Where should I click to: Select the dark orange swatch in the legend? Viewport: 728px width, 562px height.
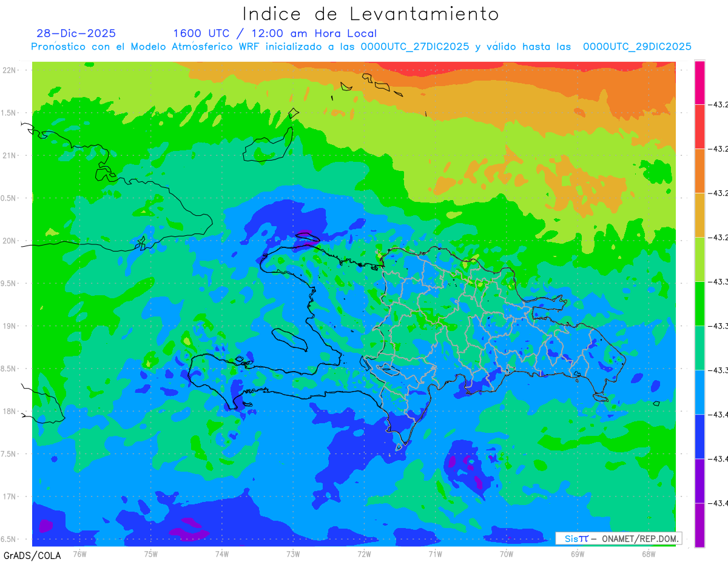pyautogui.click(x=699, y=171)
